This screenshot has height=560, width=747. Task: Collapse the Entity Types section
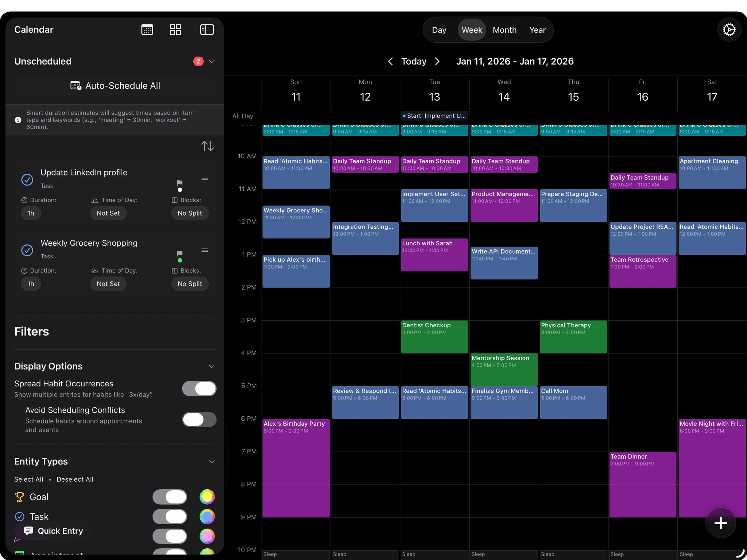point(212,461)
